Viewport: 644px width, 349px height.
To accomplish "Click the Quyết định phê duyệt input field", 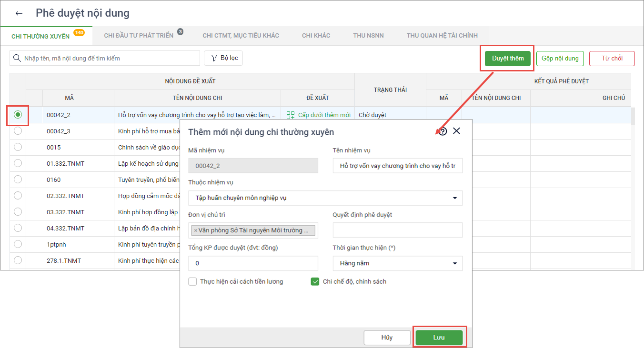I will tap(397, 230).
